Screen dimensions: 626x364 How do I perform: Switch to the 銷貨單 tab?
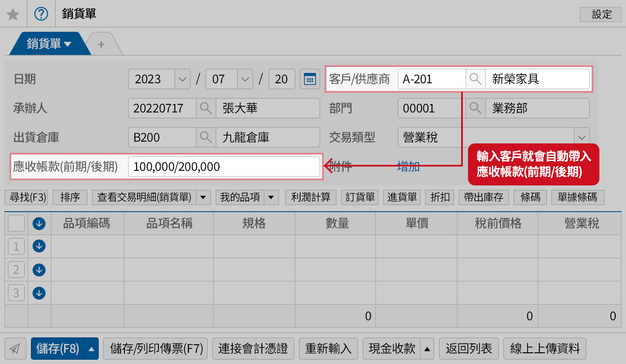coord(45,43)
